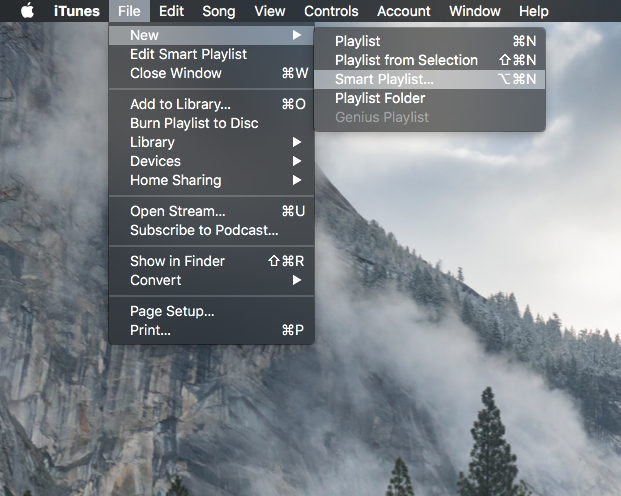Open the Controls menu
The height and width of the screenshot is (496, 621).
331,11
